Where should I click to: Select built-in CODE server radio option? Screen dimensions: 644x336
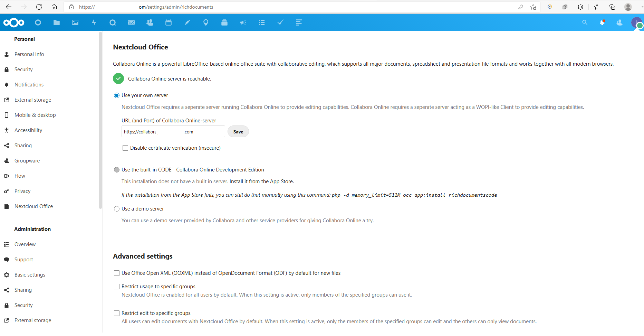tap(117, 170)
